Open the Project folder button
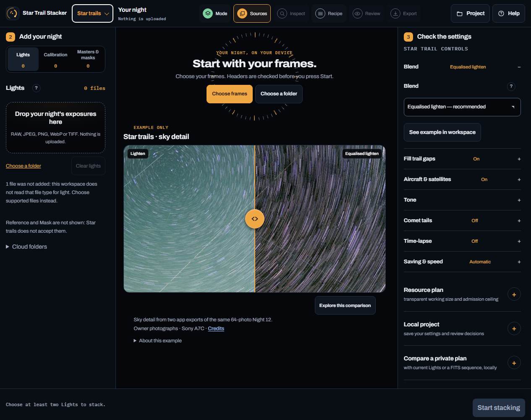This screenshot has height=420, width=531. (470, 13)
